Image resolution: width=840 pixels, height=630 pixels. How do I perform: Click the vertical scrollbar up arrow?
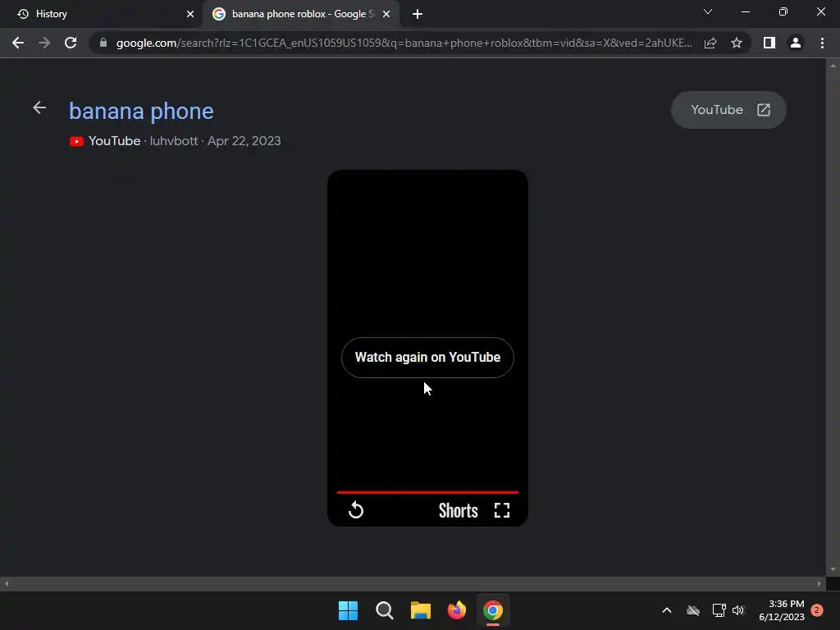(833, 66)
